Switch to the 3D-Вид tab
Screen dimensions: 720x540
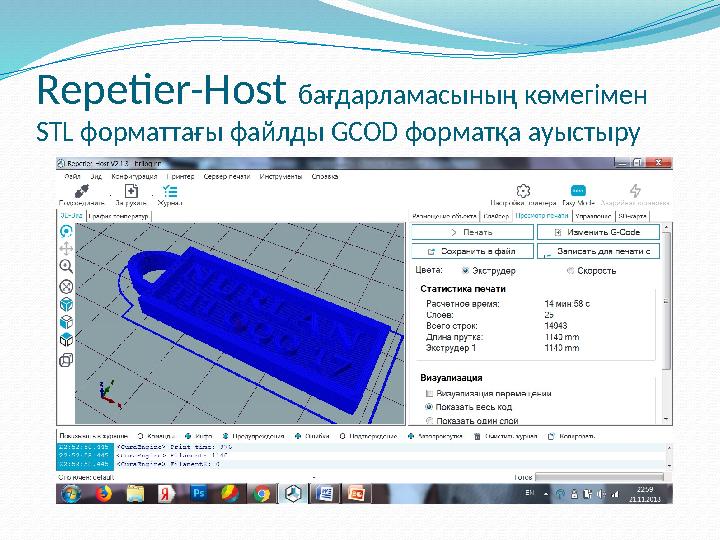pos(71,215)
